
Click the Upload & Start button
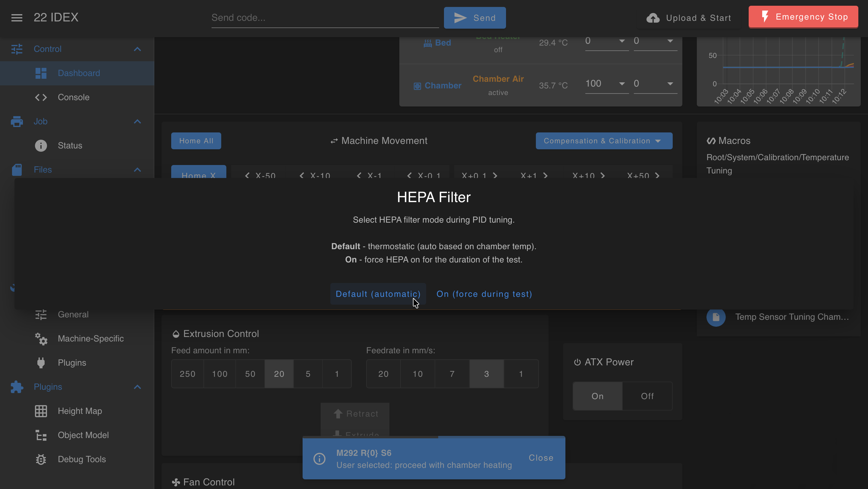coord(689,18)
